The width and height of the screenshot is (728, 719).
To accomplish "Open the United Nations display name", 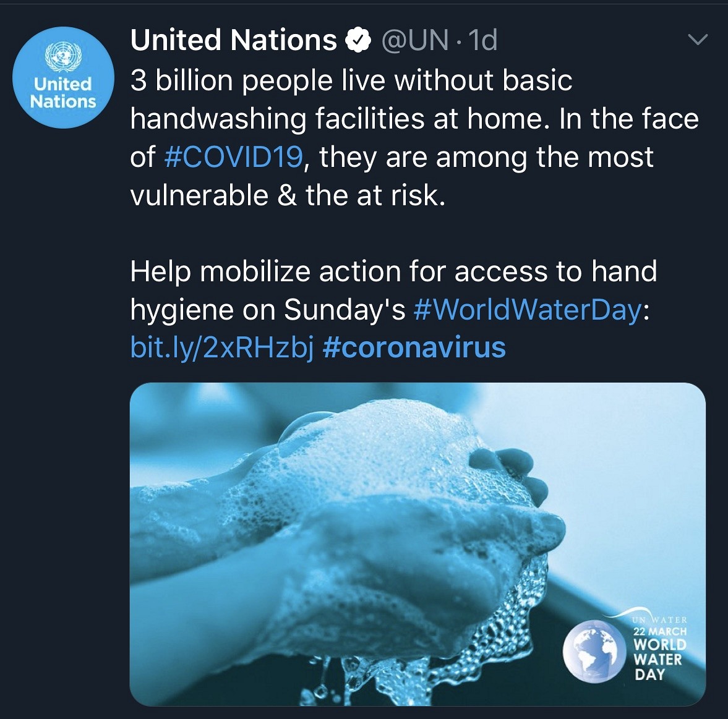I will coord(234,40).
